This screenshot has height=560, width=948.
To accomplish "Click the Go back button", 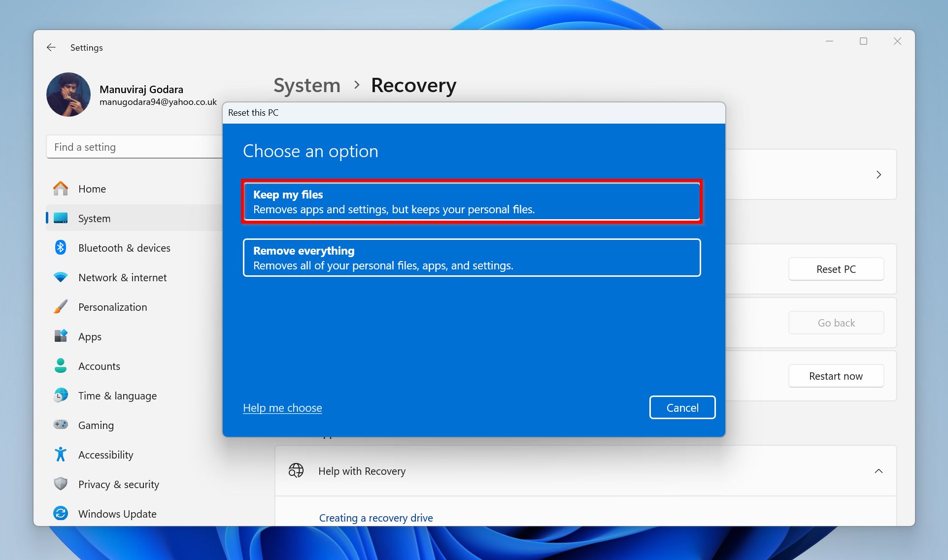I will (836, 323).
